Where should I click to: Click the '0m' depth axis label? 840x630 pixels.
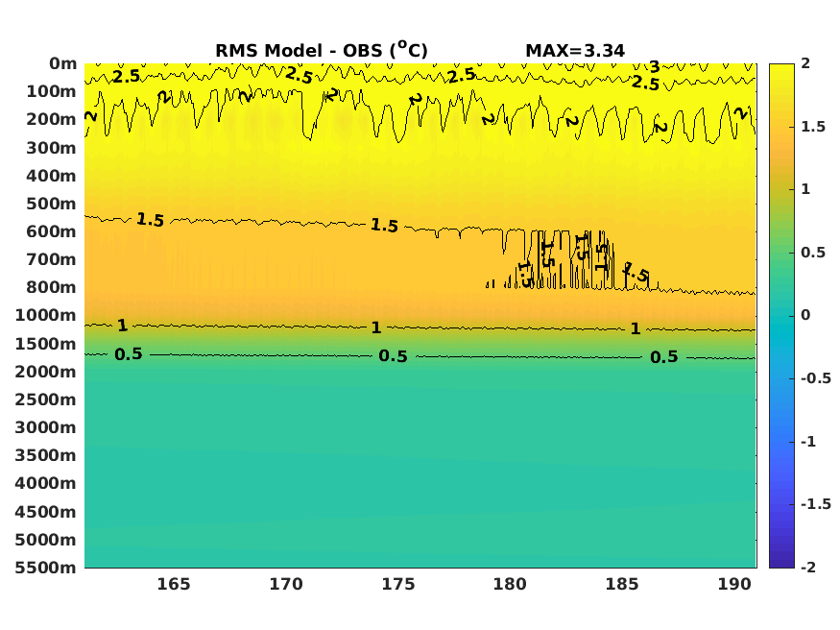tap(63, 63)
